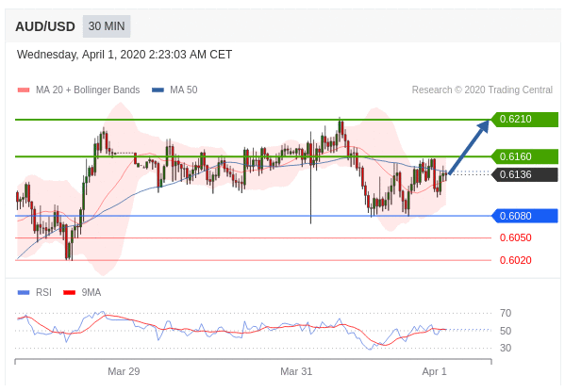Click the Wednesday, April 1, 2020 timestamp
565x392 pixels.
(125, 55)
